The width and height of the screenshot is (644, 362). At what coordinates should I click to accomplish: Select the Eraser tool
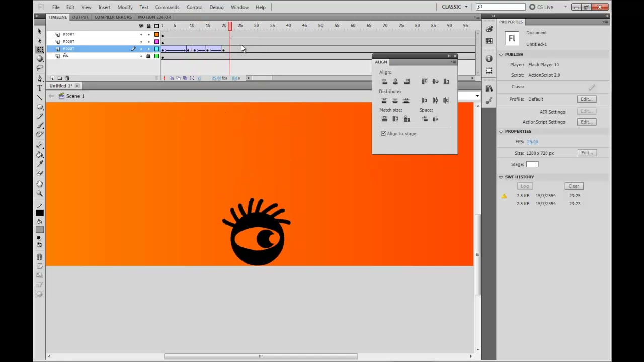point(40,173)
